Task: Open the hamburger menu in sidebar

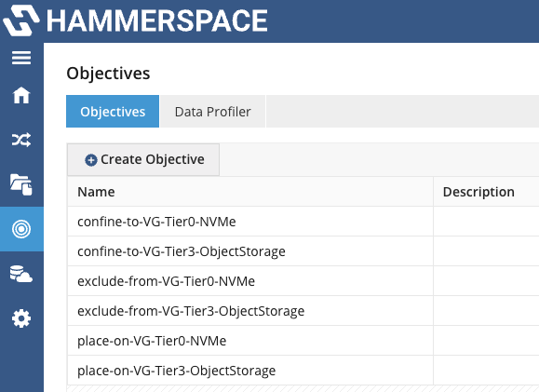Action: click(x=21, y=58)
